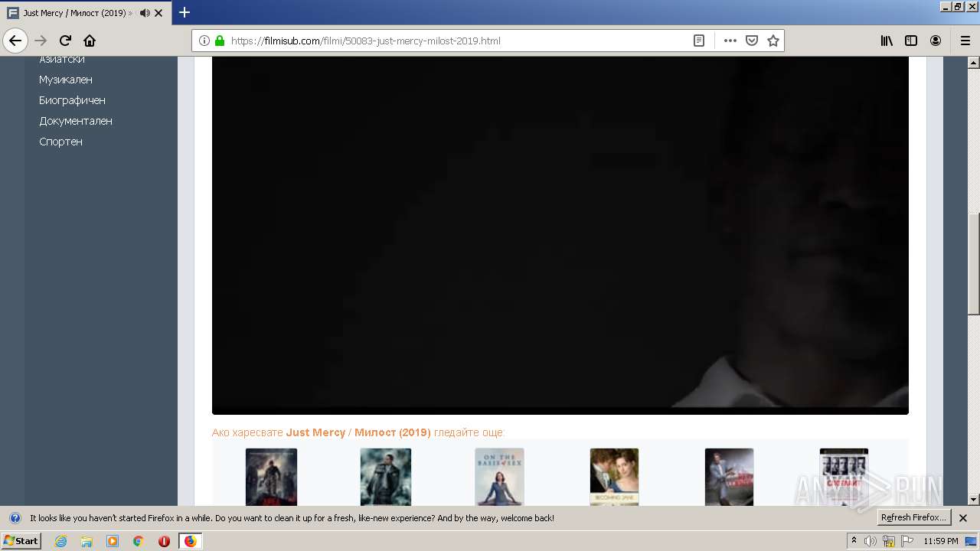This screenshot has width=980, height=551.
Task: Save page to Pocket
Action: point(752,41)
